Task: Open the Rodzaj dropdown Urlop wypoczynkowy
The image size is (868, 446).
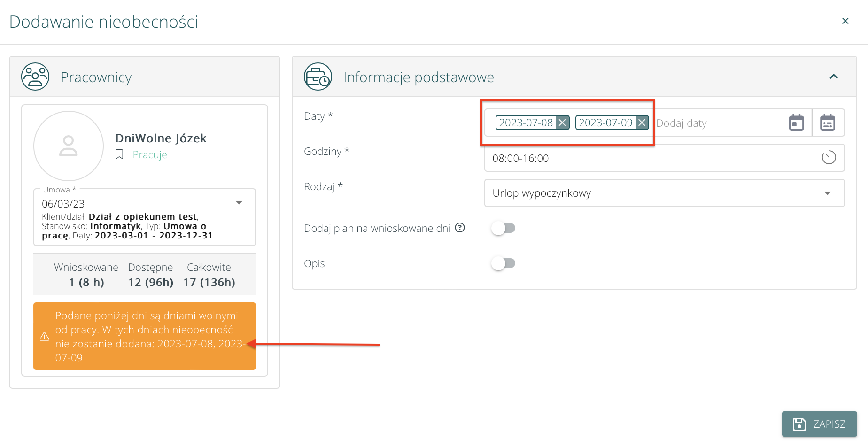Action: 664,193
